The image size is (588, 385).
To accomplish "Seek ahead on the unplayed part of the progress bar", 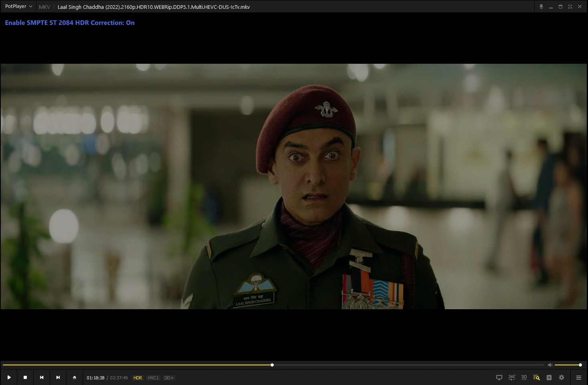I will pyautogui.click(x=409, y=365).
